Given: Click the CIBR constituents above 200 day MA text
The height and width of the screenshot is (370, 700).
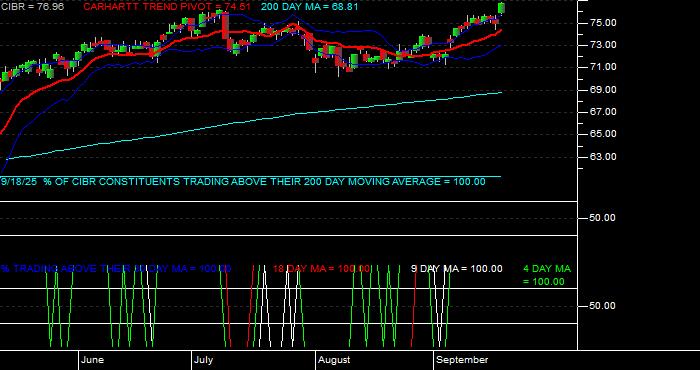Looking at the screenshot, I should [243, 182].
